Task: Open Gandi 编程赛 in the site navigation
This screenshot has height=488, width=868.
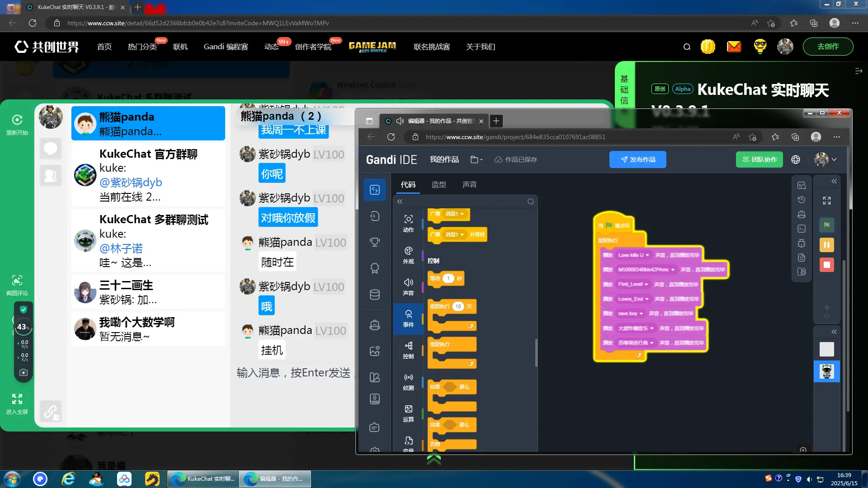Action: tap(226, 47)
